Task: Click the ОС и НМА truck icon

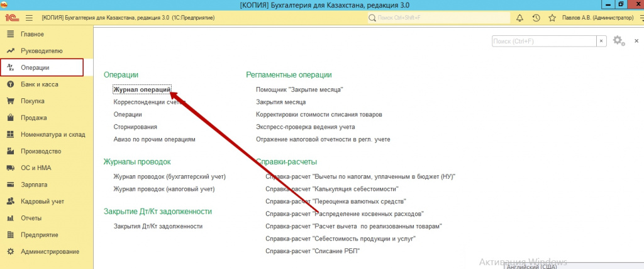Action: click(x=11, y=168)
